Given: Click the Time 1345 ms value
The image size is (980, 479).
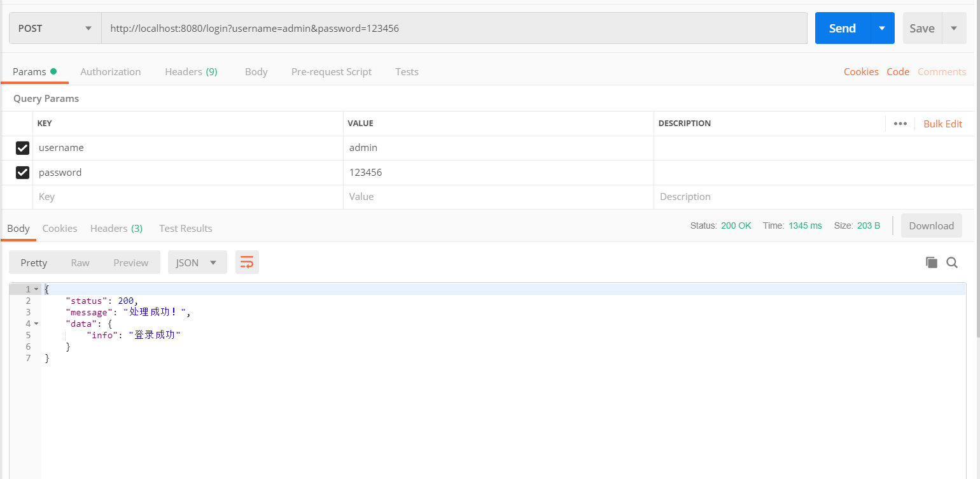Looking at the screenshot, I should 805,225.
